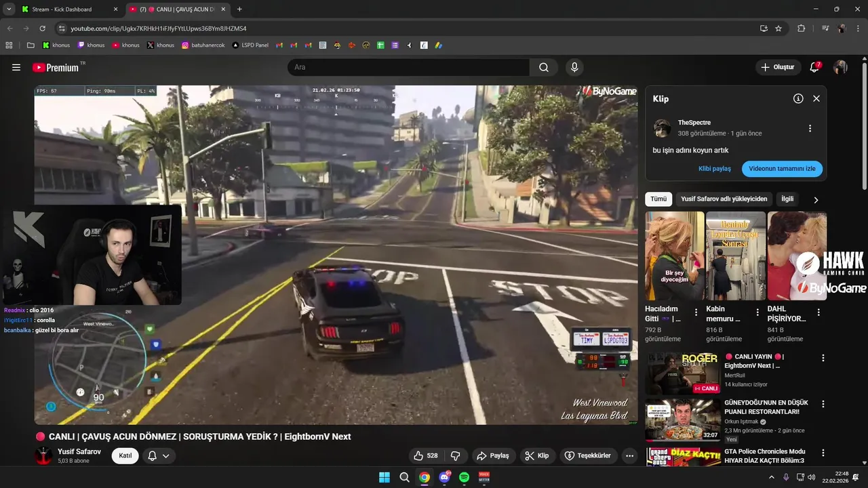
Task: Open options for Hacıladım Gitti short
Action: 696,312
